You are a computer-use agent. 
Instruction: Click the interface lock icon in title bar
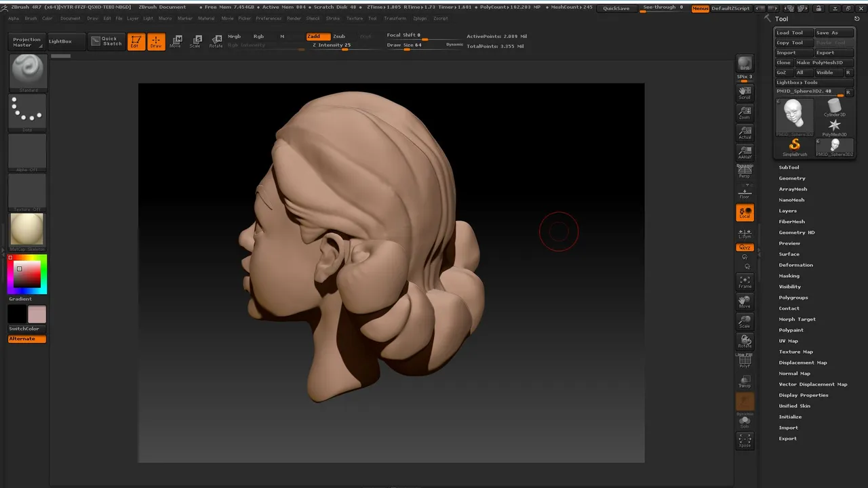pyautogui.click(x=818, y=8)
